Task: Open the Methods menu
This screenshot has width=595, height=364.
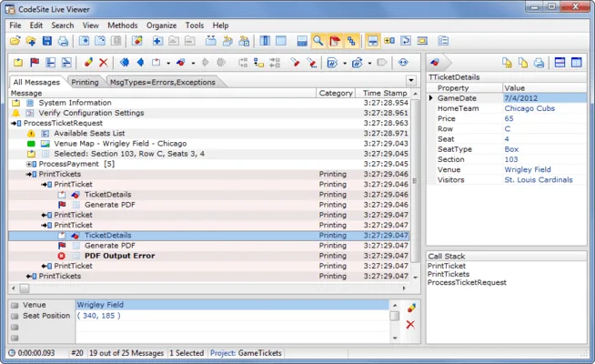Action: point(123,25)
